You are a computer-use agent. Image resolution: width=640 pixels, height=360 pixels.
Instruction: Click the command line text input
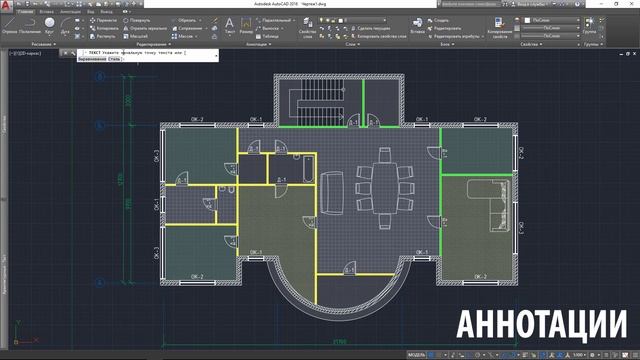click(x=148, y=56)
